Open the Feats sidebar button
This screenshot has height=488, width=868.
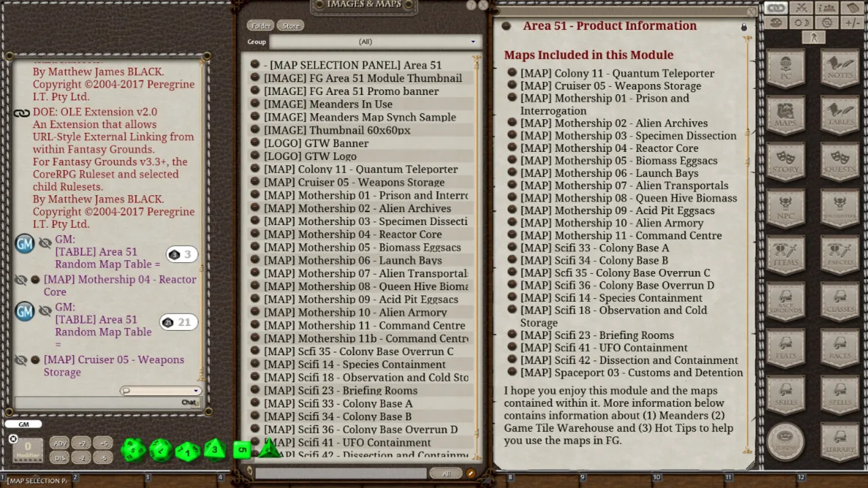click(786, 348)
